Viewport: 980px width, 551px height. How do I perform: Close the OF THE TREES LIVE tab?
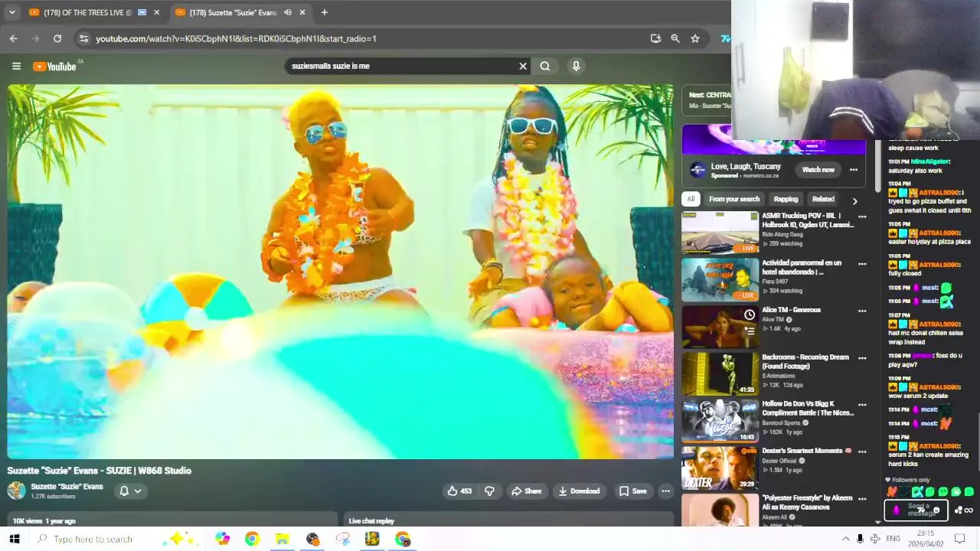coord(157,12)
